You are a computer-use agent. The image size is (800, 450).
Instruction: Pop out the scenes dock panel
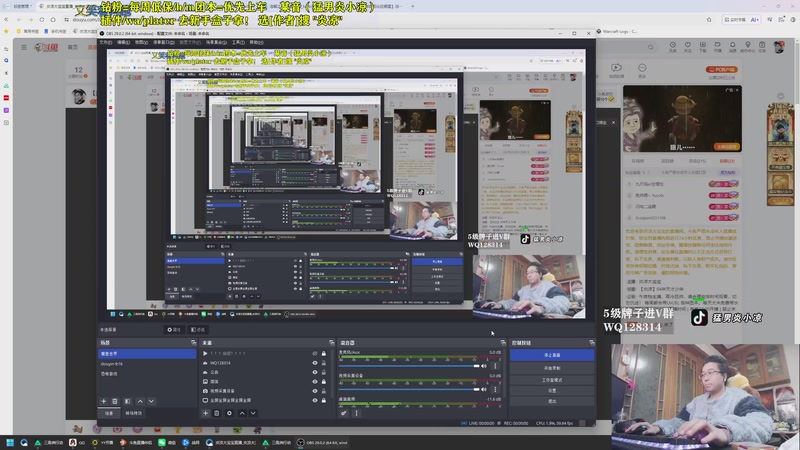[193, 342]
